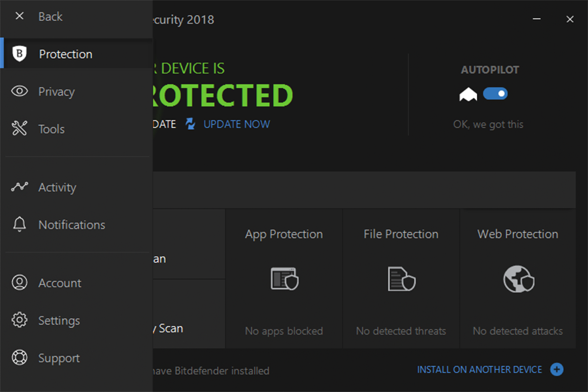Click the UPDATE NOW link
This screenshot has height=392, width=588.
tap(237, 124)
